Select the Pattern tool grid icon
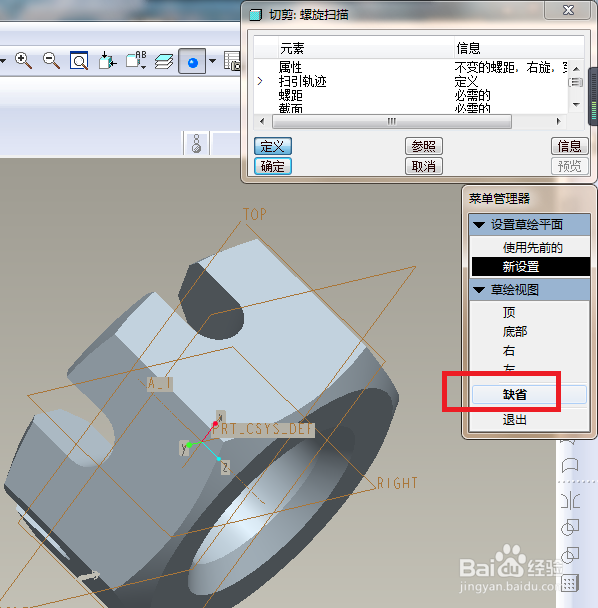This screenshot has height=608, width=598. point(570,582)
